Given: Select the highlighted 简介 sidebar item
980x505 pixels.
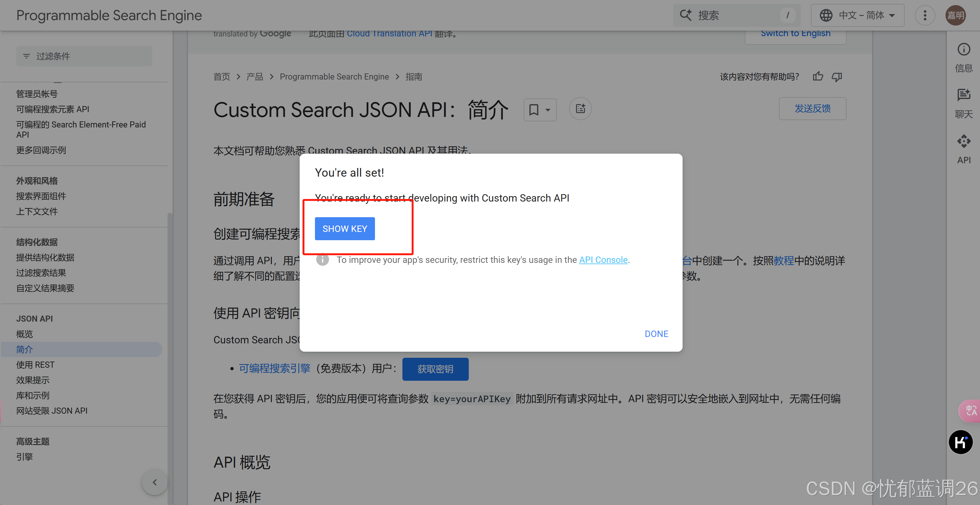Looking at the screenshot, I should [x=82, y=349].
